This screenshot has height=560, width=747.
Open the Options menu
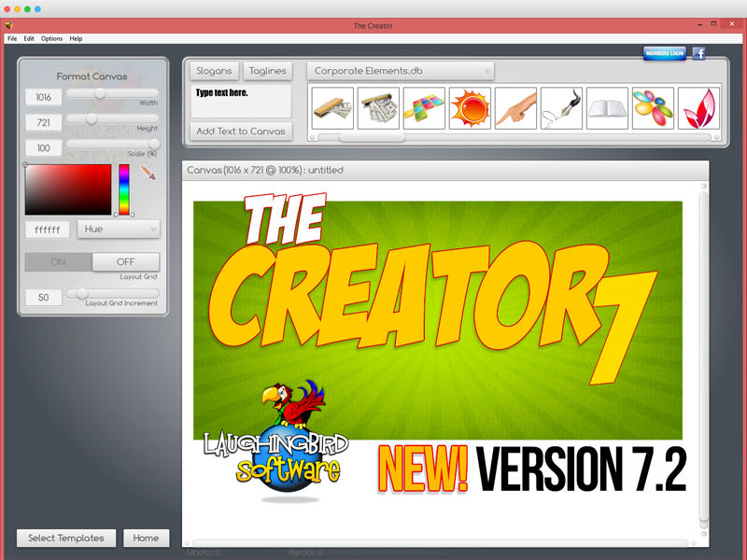click(x=51, y=38)
